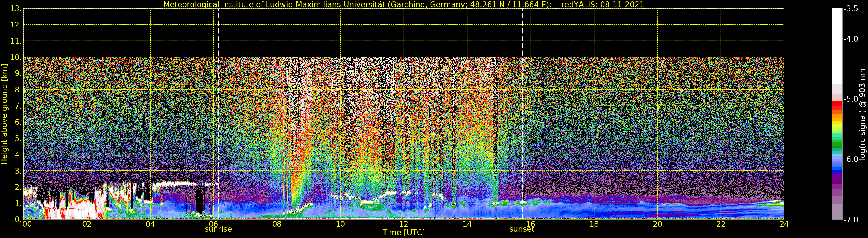
Task: Click the "sunrise" label below the axis
Action: click(218, 229)
